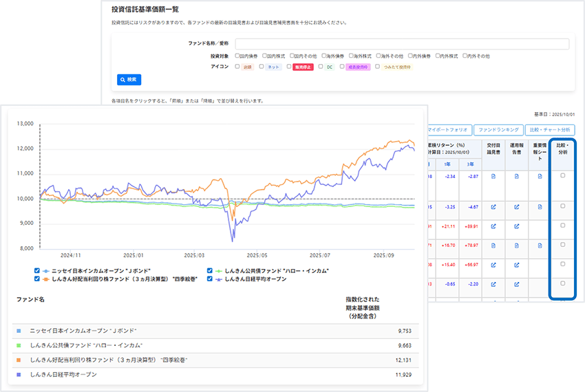This screenshot has height=392, width=585.
Task: Focus the ファンド名称/愛称 input field
Action: tap(402, 43)
